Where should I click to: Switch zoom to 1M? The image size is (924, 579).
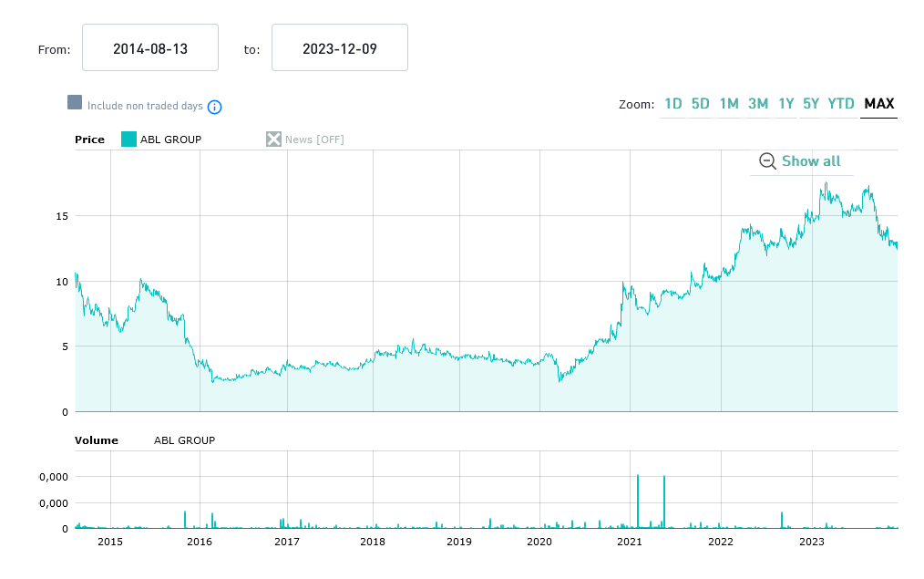click(729, 104)
